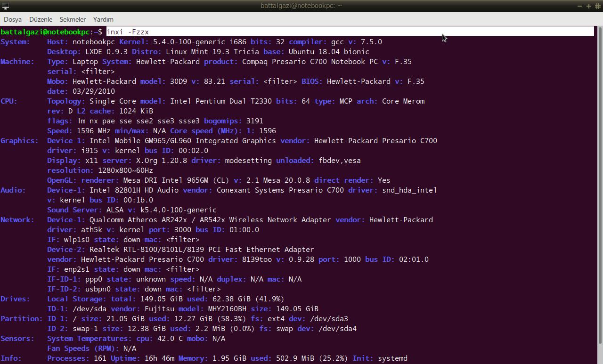Screen dimensions: 603x364
Task: Maximize the terminal window
Action: 589,6
